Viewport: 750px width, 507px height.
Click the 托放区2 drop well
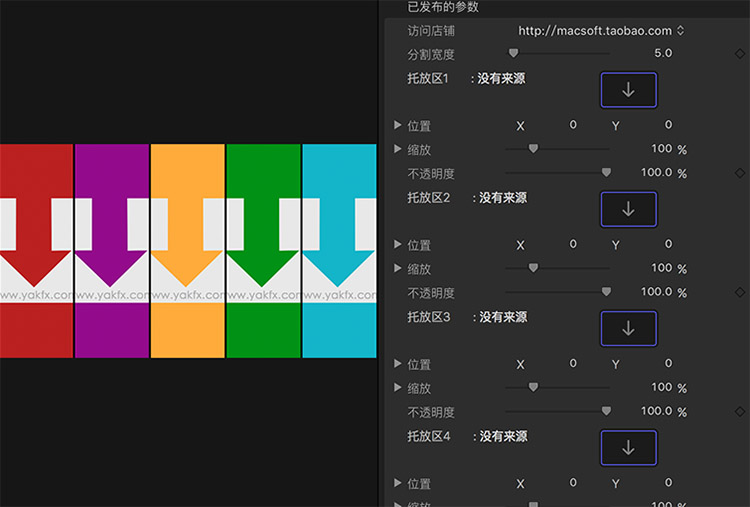click(629, 209)
